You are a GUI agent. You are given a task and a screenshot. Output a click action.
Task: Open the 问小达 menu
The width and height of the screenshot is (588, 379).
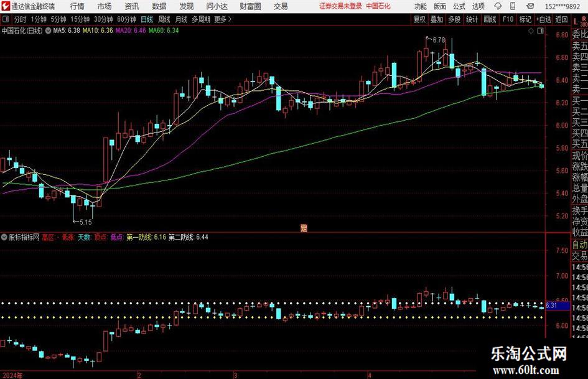click(217, 6)
